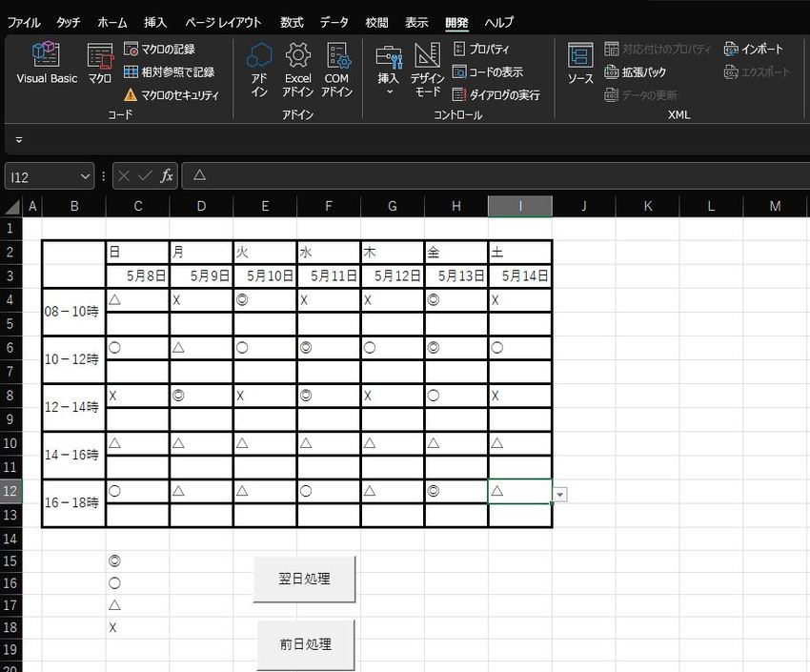Open the Insert Function fx dialog
The image size is (810, 672).
click(167, 176)
